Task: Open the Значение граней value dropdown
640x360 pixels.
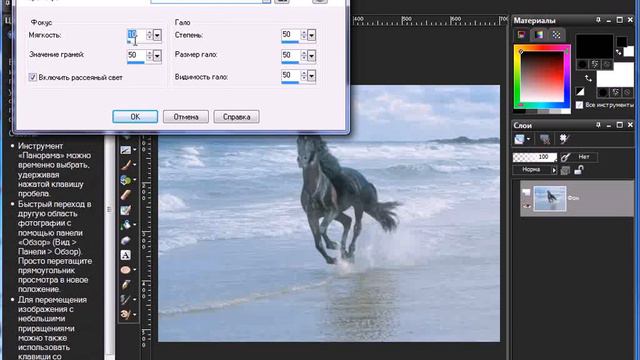Action: tap(157, 56)
